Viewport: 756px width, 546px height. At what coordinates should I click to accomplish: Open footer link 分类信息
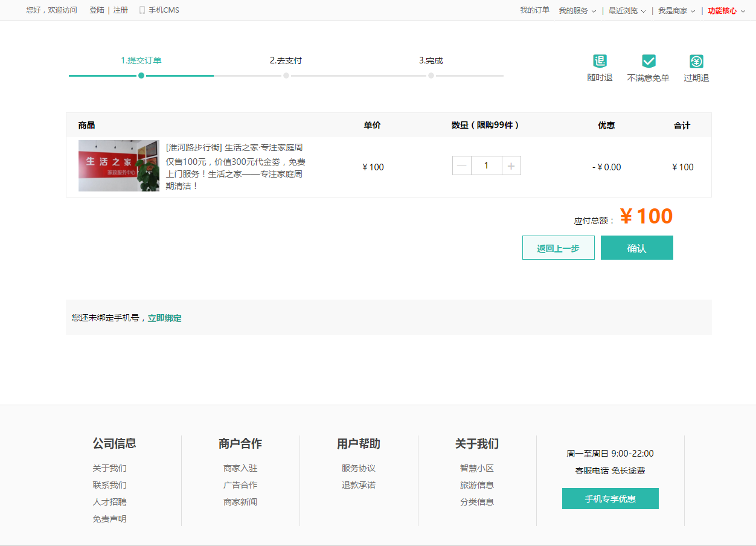[x=477, y=502]
